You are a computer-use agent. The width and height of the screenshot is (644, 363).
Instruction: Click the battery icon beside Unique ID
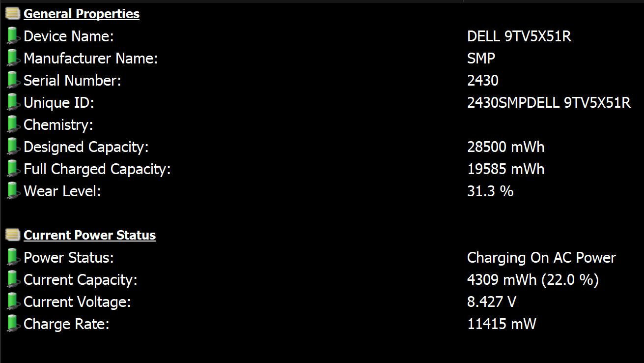coord(13,102)
